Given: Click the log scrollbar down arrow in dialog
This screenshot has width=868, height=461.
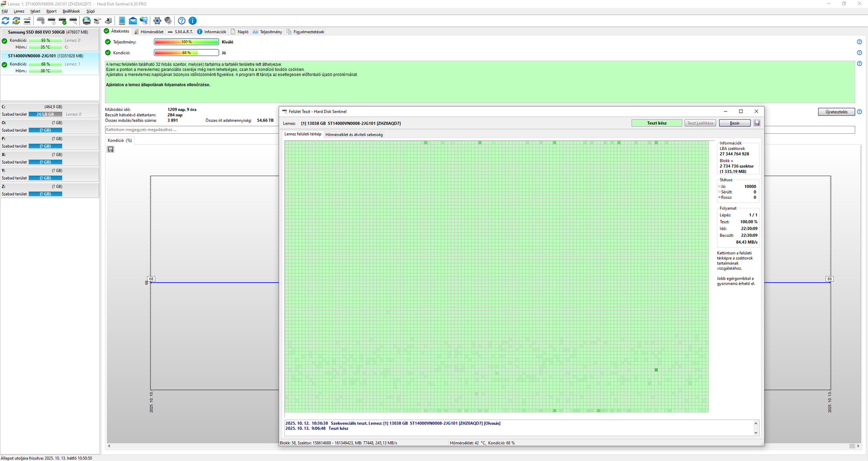Looking at the screenshot, I should pos(756,433).
